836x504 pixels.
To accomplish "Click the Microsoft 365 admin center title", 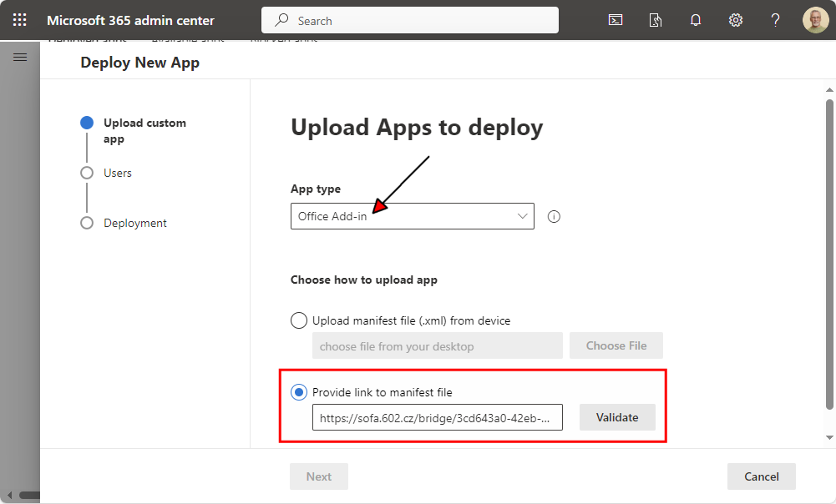I will [130, 20].
